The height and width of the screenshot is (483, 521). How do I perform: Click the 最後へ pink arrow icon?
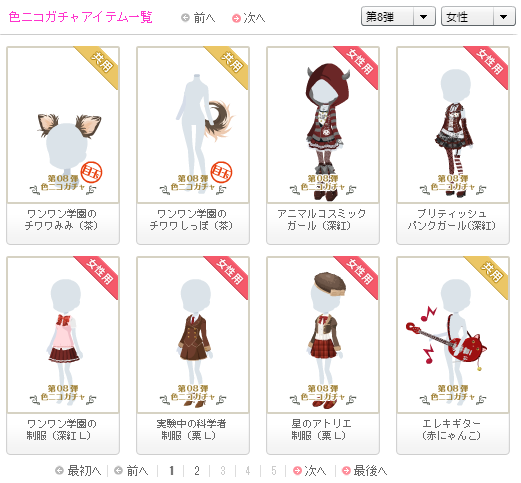(346, 471)
